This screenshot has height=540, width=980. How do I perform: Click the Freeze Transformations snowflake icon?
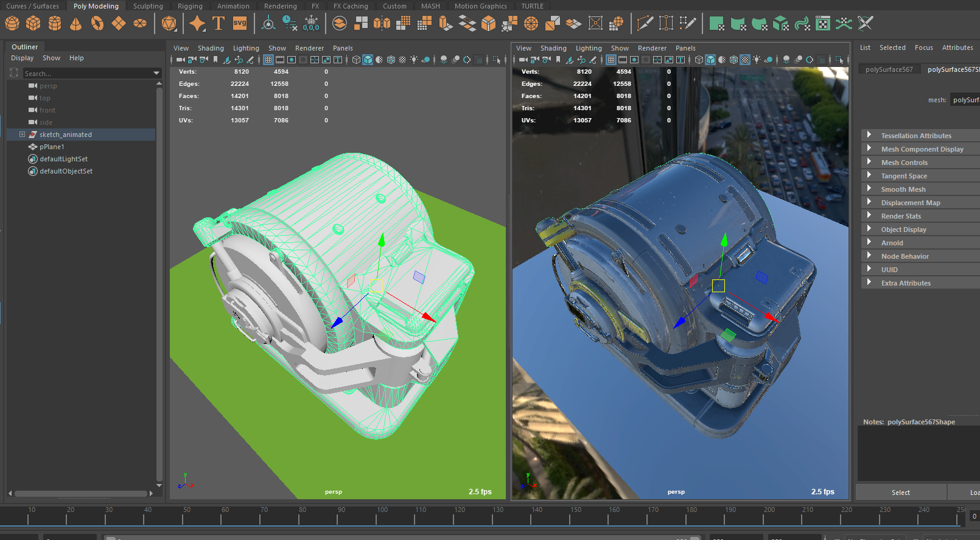click(311, 24)
